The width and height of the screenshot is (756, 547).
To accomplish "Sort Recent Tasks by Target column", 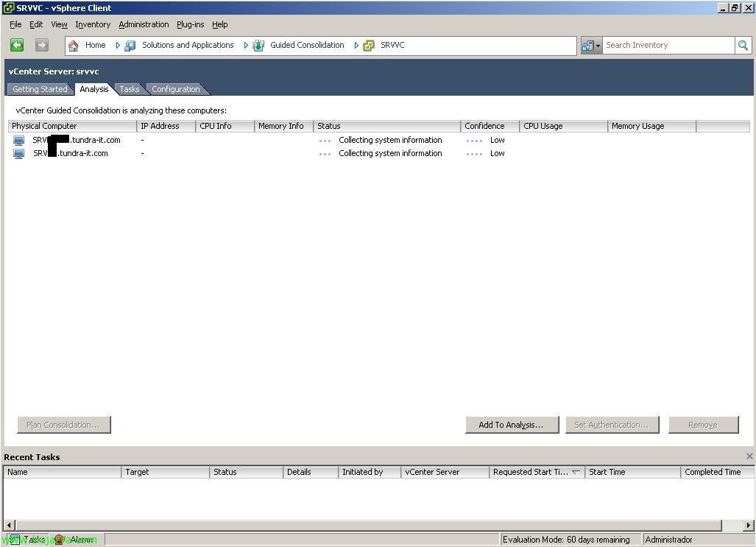I will 166,472.
